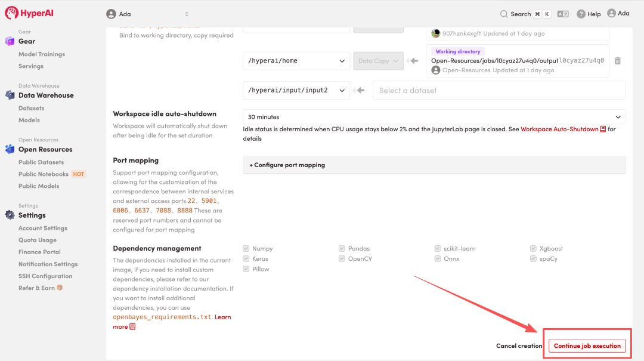The width and height of the screenshot is (644, 361).
Task: Click the HOT badge beside Public Notebooks
Action: [x=79, y=174]
